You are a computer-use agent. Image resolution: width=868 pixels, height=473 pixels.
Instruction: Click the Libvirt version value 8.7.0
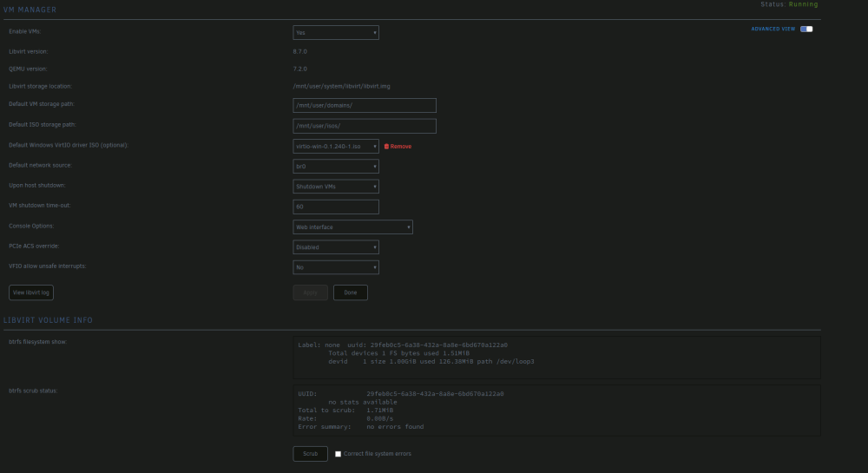point(300,51)
